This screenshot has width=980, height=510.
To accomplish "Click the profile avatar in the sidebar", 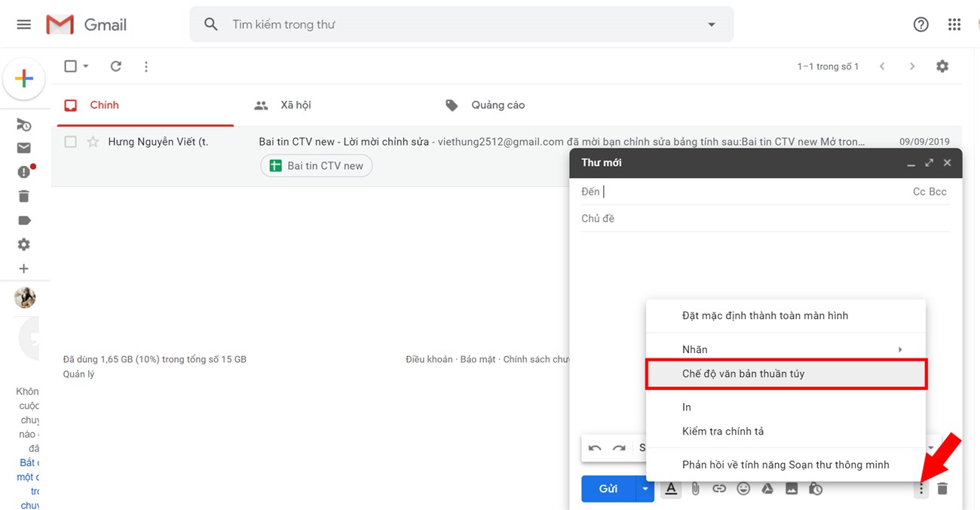I will tap(25, 297).
